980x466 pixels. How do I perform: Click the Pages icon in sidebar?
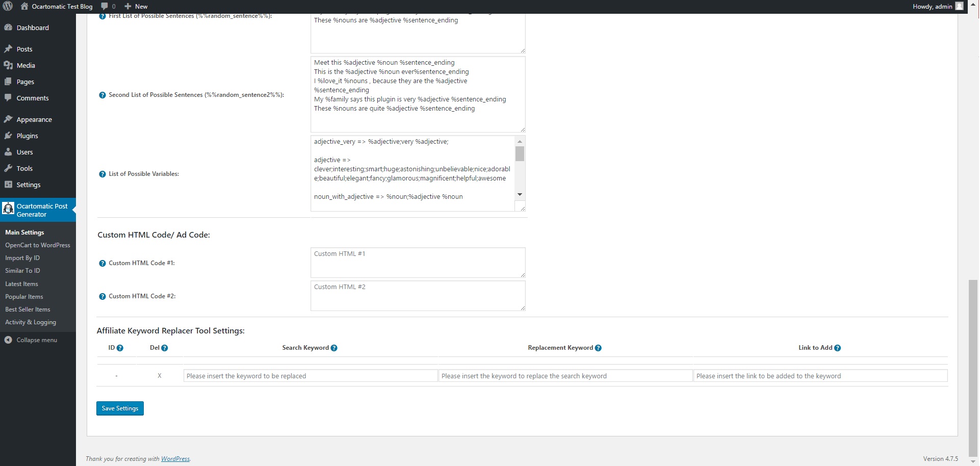[x=8, y=82]
